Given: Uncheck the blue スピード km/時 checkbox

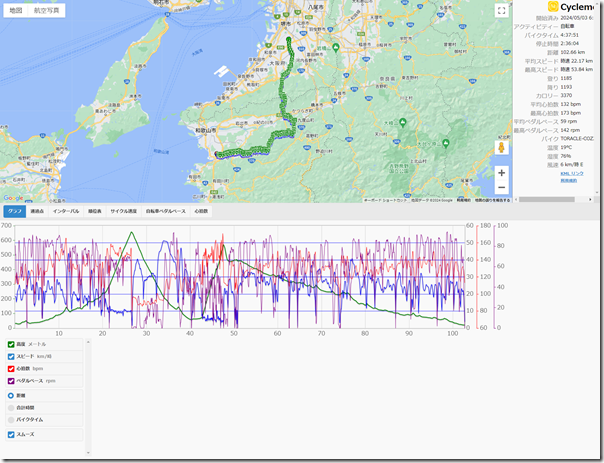Looking at the screenshot, I should [x=11, y=357].
